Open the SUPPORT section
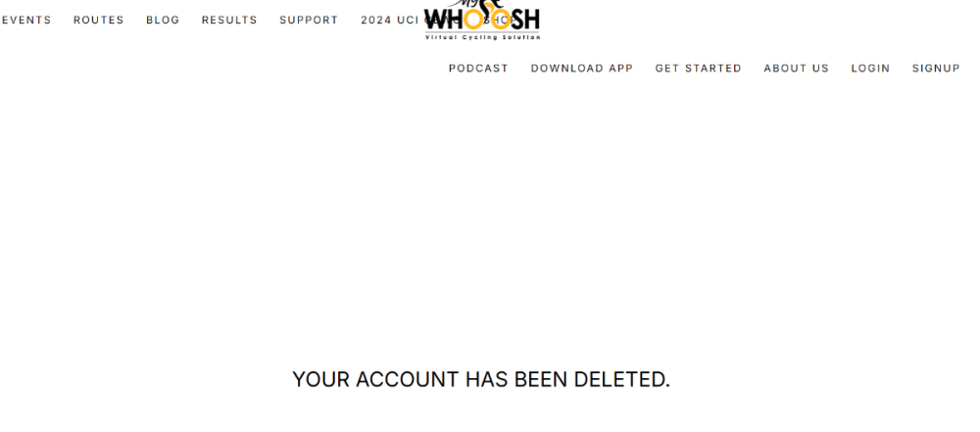Viewport: 980px width, 432px height. point(309,20)
